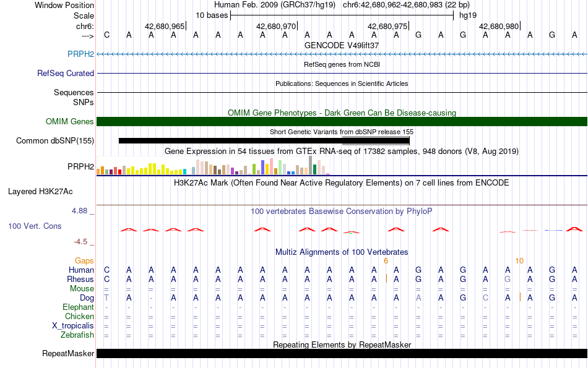Click the -4.5 lower axis value
The width and height of the screenshot is (588, 368).
(x=80, y=242)
